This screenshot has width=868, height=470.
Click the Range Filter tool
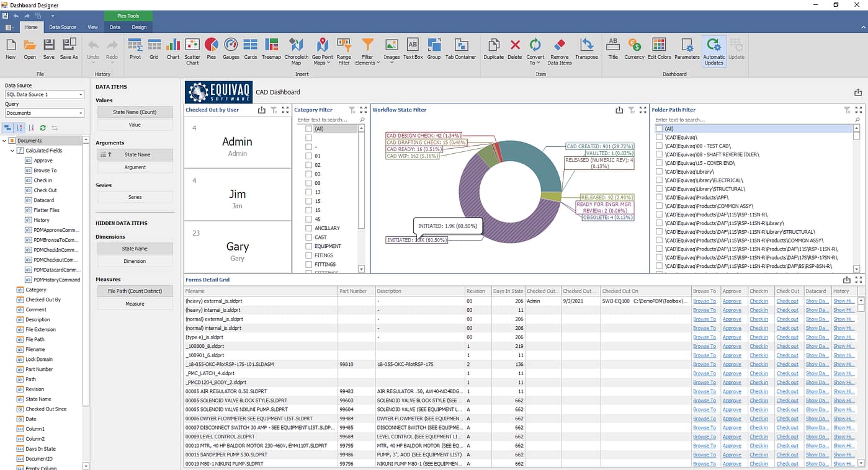tap(344, 48)
